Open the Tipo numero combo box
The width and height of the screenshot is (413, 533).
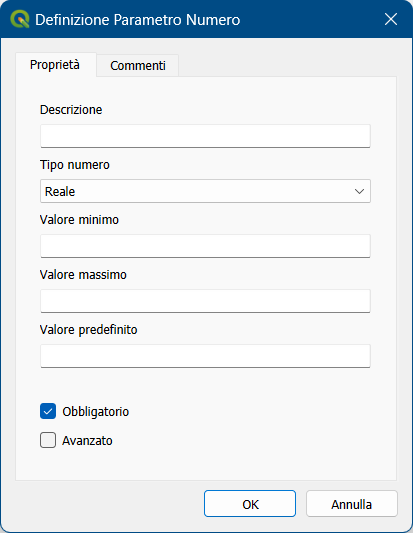pos(205,191)
